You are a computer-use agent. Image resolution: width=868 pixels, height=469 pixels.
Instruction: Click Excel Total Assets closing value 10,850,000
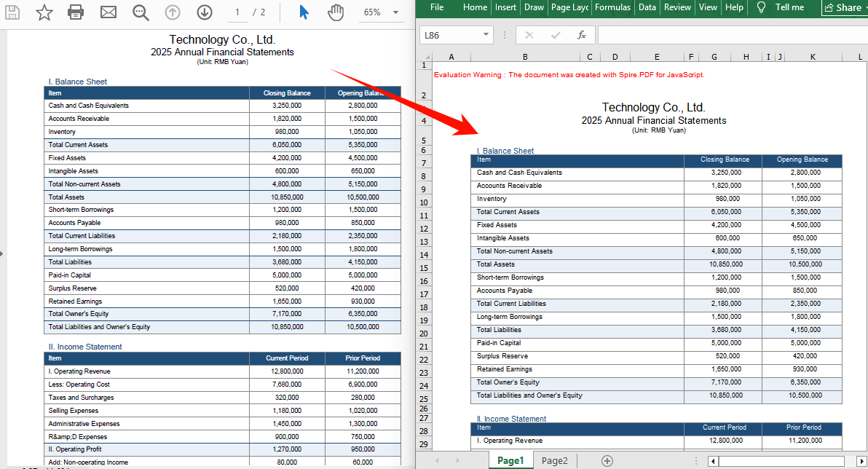coord(726,264)
